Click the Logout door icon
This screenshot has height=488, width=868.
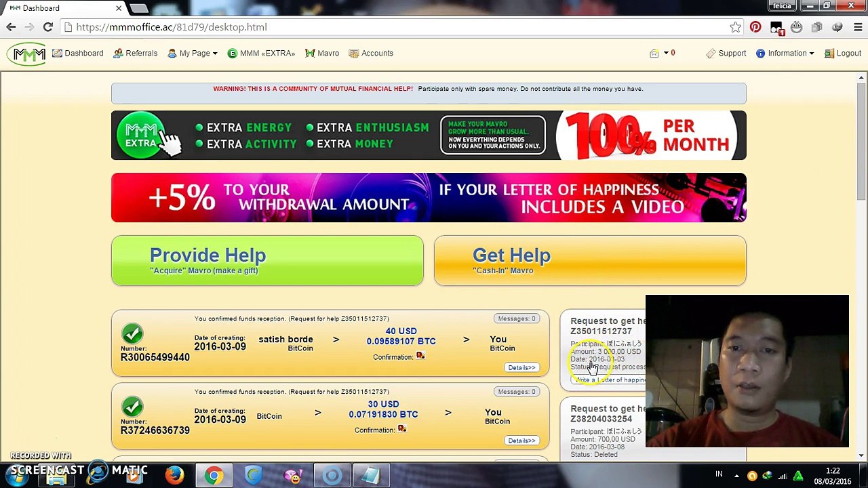point(829,54)
